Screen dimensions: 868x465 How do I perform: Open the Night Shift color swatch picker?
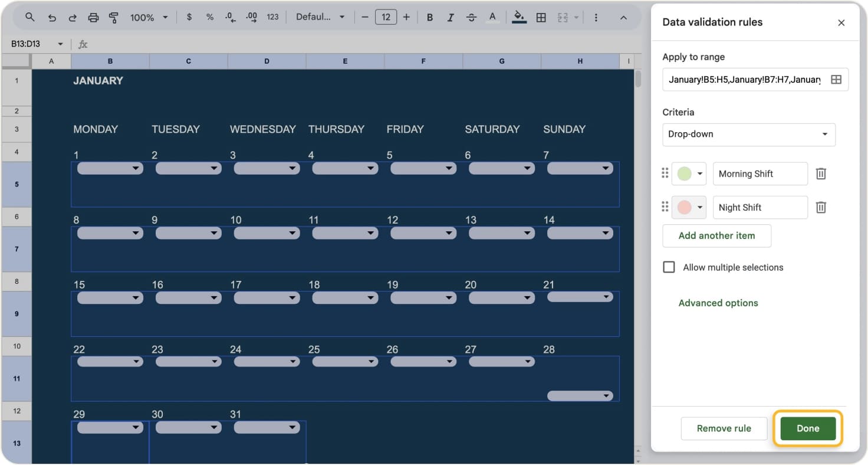(x=688, y=207)
